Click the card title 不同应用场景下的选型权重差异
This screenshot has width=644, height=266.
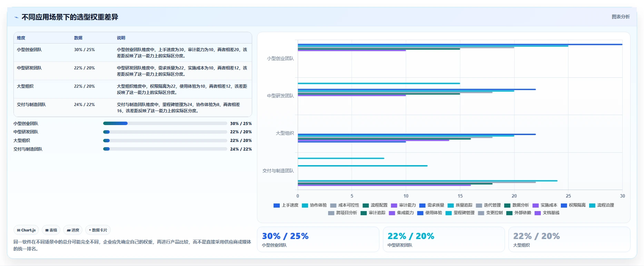pyautogui.click(x=70, y=17)
